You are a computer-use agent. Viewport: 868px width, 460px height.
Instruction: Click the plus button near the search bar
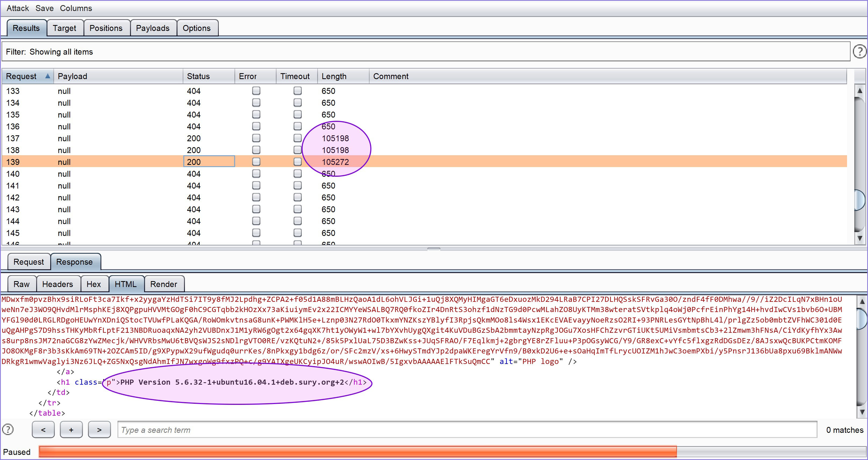[71, 429]
